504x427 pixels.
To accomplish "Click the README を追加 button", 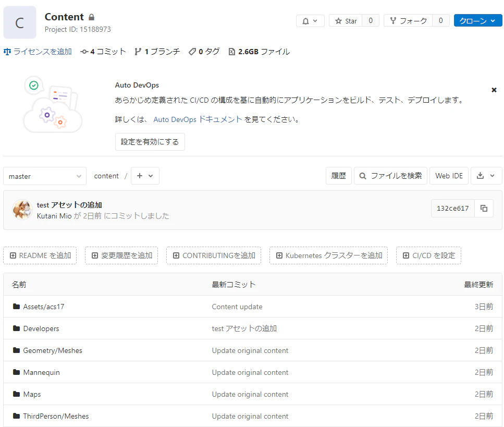I will 40,255.
